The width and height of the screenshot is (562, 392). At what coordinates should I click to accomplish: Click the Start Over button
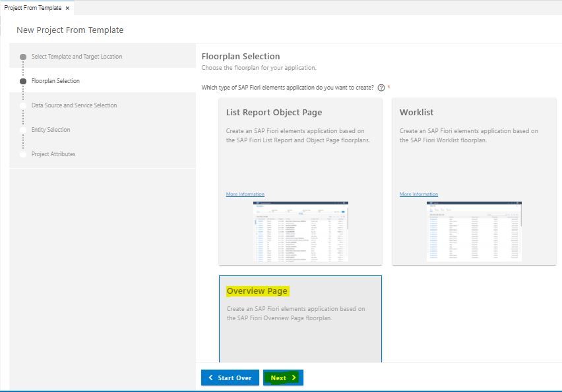(x=230, y=378)
